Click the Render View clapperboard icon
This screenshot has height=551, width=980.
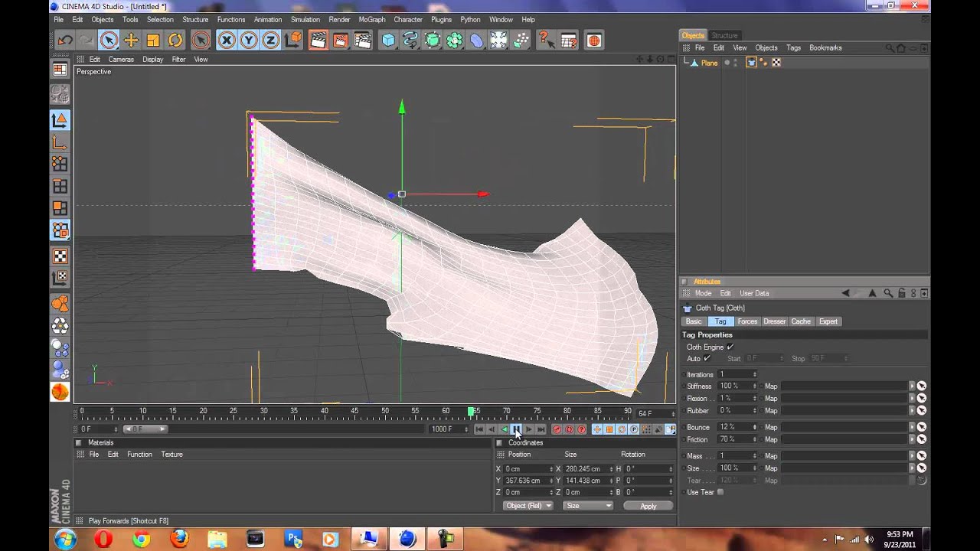[318, 41]
